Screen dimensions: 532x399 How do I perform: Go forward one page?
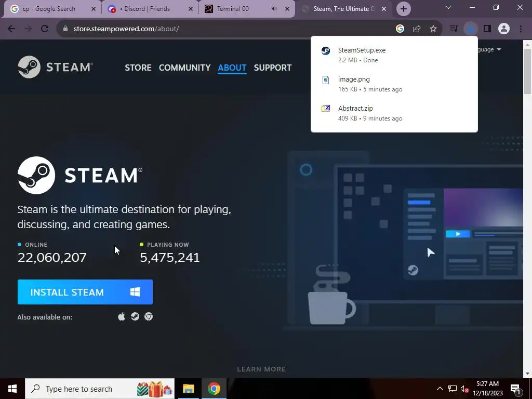[28, 29]
